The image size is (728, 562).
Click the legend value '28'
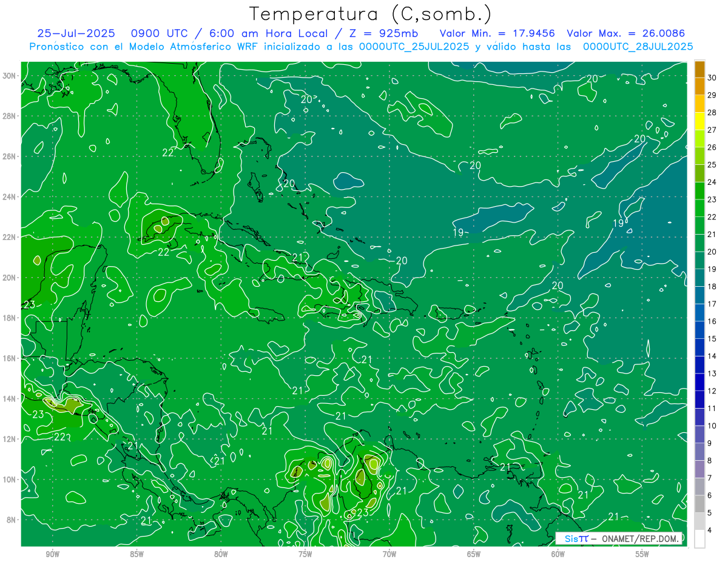coord(712,113)
